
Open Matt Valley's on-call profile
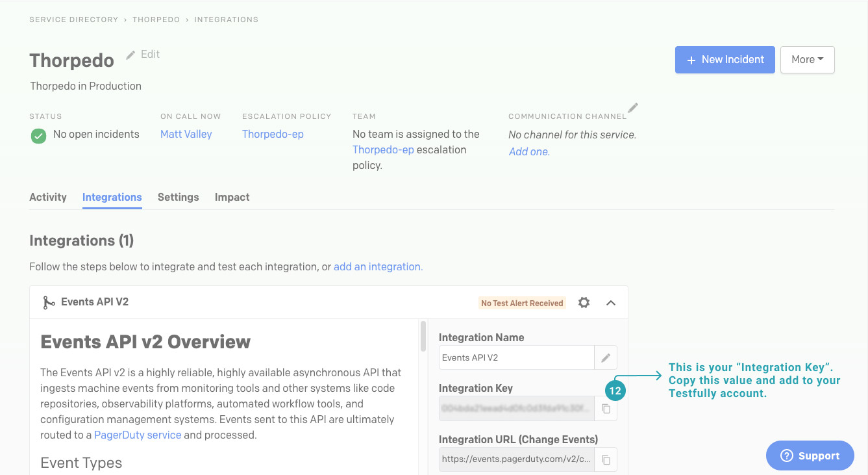click(186, 134)
